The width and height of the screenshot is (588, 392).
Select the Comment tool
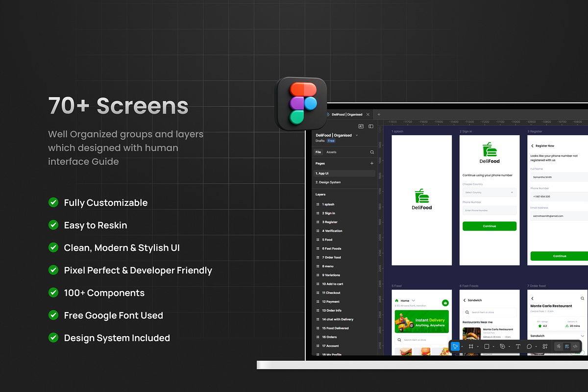pyautogui.click(x=529, y=346)
